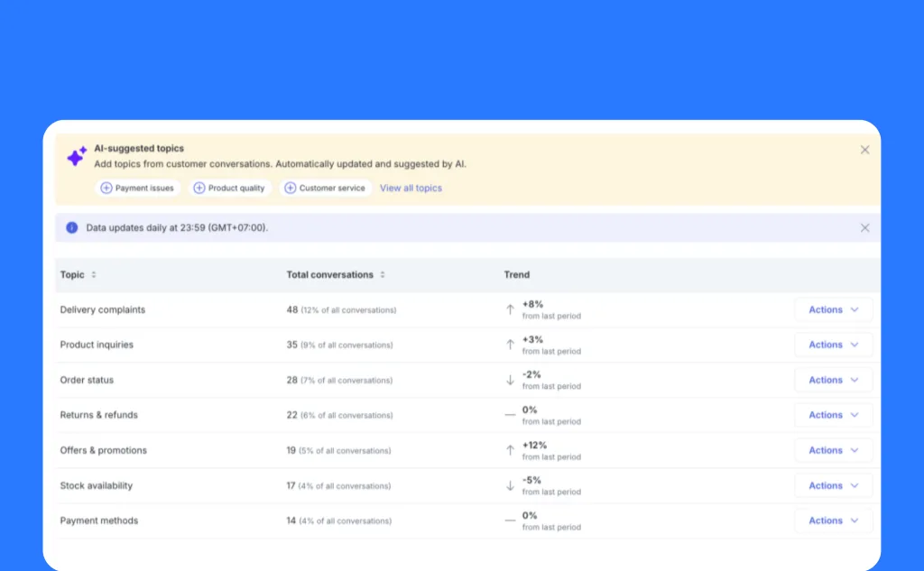Add the Payment issues suggested topic

point(137,188)
